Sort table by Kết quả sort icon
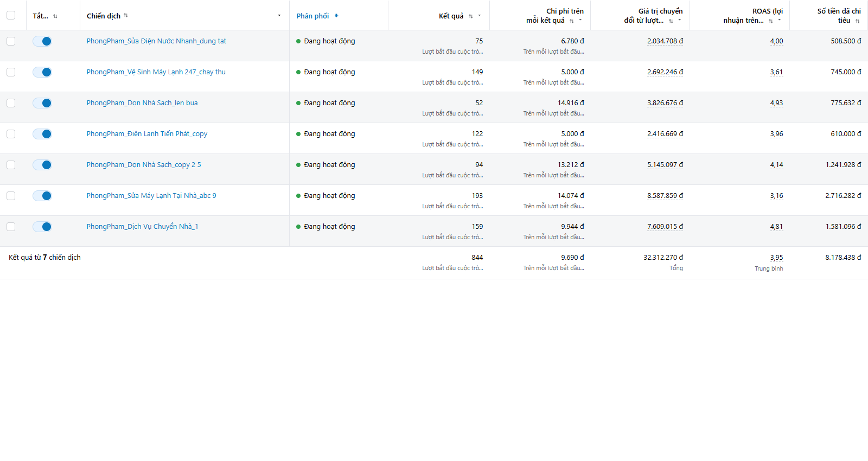The width and height of the screenshot is (868, 461). pos(471,16)
